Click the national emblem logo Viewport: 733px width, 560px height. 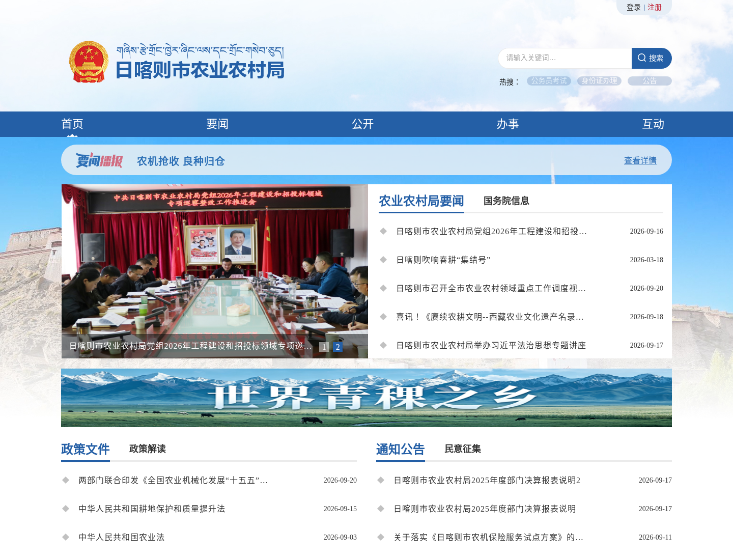pos(89,62)
